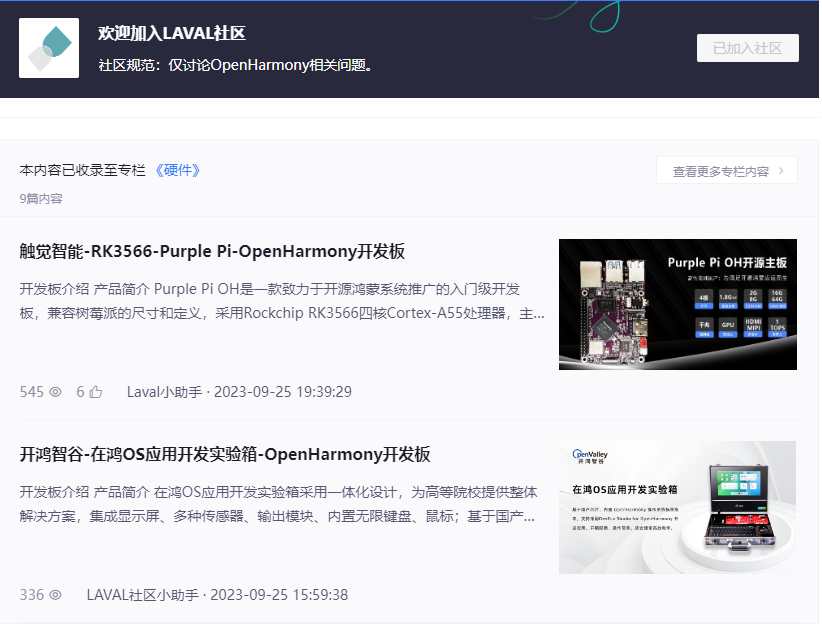The height and width of the screenshot is (629, 822).
Task: Open the 在鸿OS应用开发实验箱 article
Action: (x=222, y=455)
